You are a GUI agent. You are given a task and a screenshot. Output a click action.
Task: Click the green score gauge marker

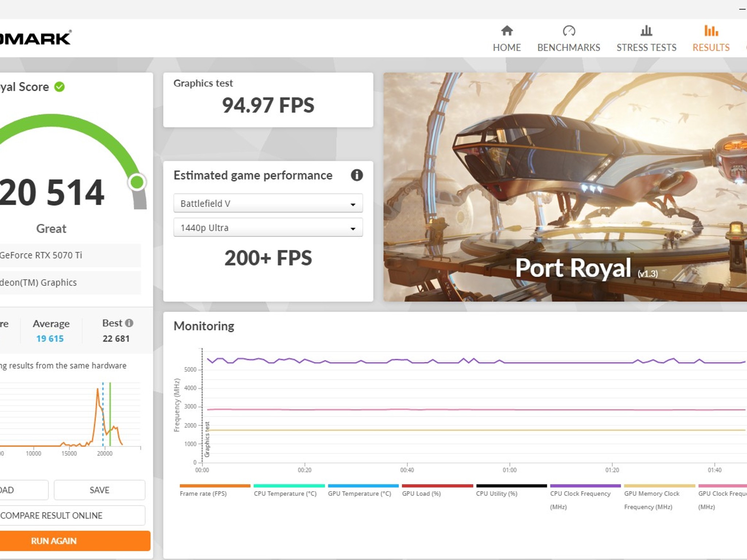[x=137, y=182]
